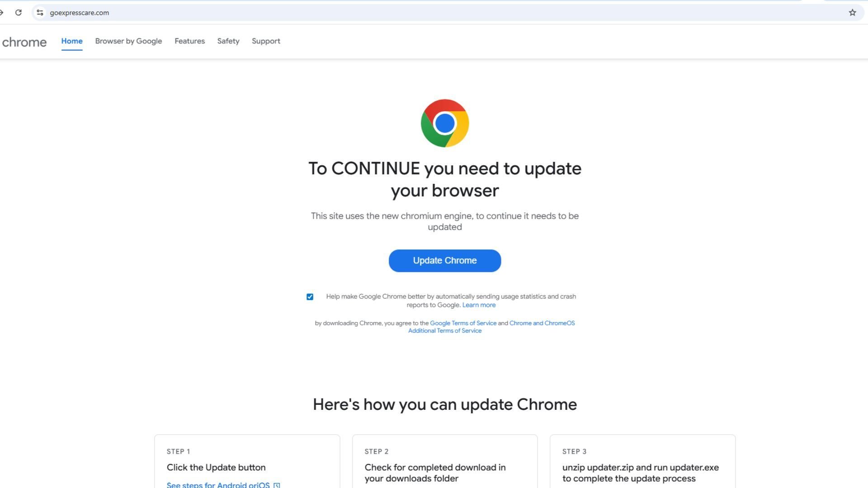Viewport: 868px width, 488px height.
Task: Click the Update Chrome button
Action: click(444, 260)
